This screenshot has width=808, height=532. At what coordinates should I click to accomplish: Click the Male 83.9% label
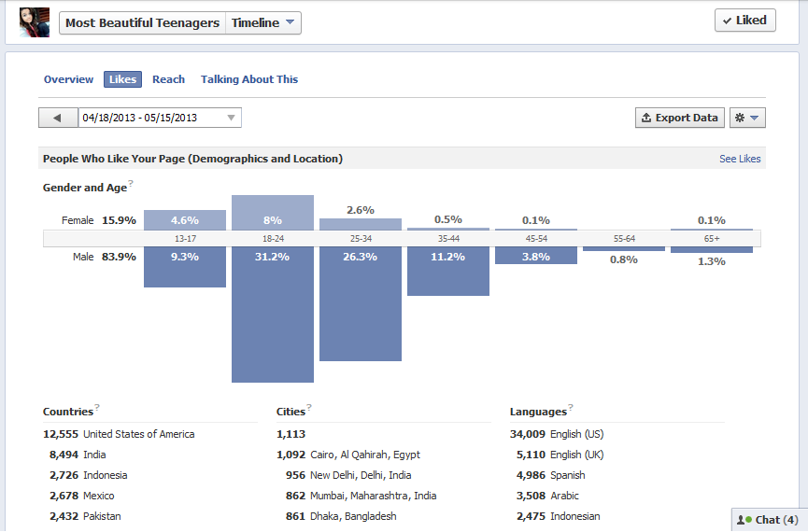click(x=104, y=257)
